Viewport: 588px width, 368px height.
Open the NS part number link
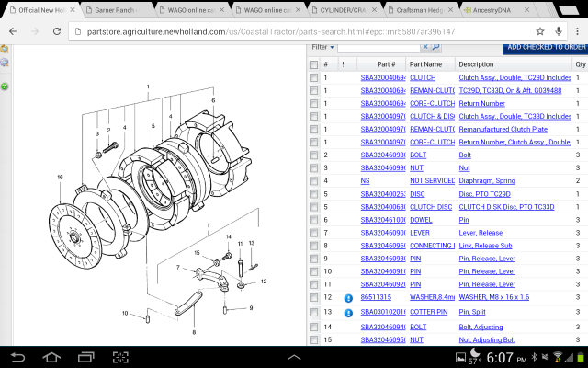tap(365, 180)
